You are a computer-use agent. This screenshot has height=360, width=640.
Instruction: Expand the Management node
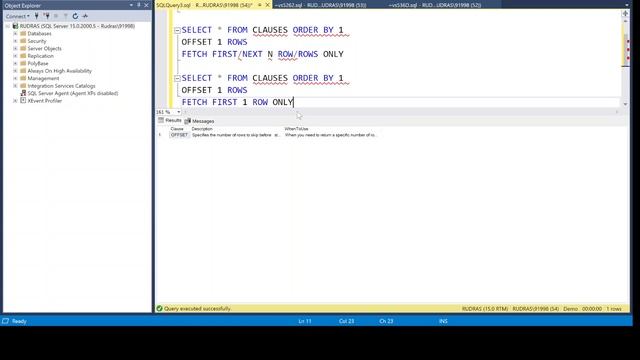pos(15,78)
